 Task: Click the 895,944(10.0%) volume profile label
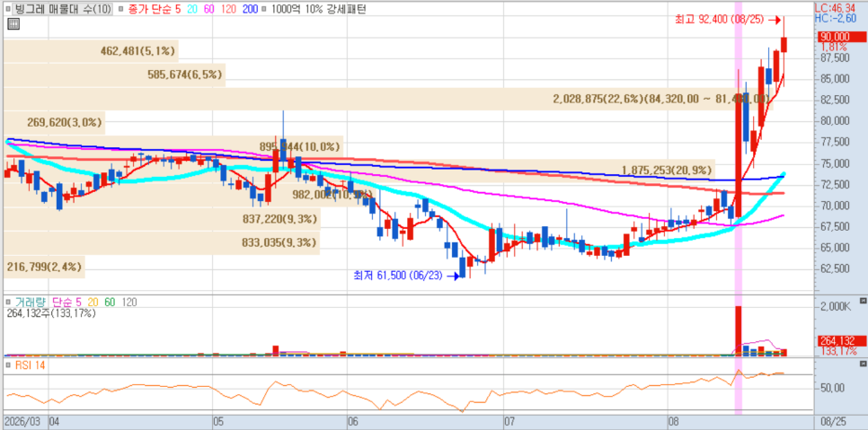[301, 147]
